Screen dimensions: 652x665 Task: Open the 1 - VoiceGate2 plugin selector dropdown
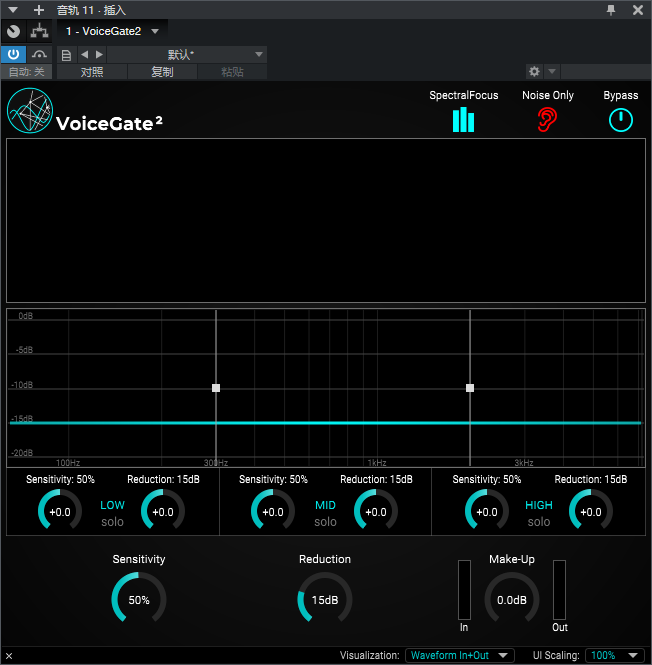tap(112, 31)
